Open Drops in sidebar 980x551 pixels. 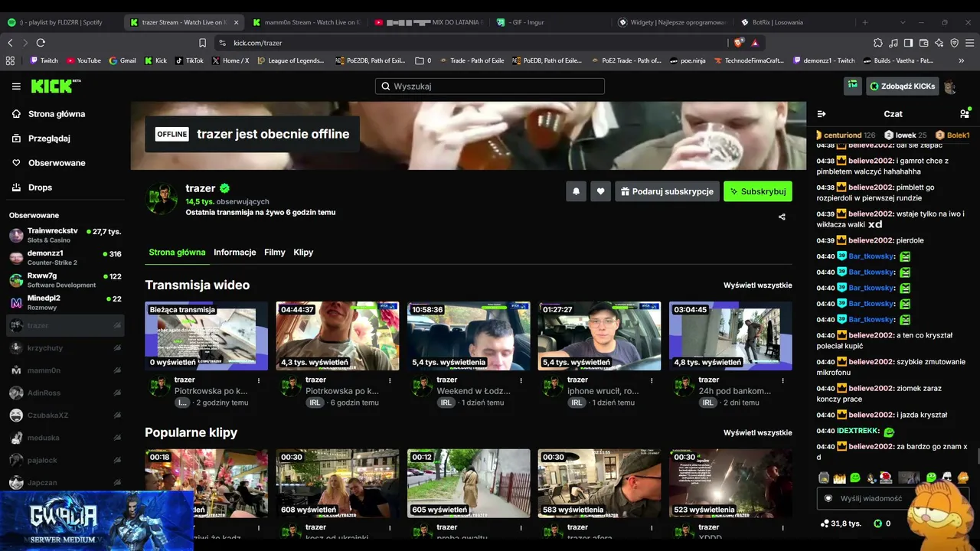pyautogui.click(x=41, y=187)
